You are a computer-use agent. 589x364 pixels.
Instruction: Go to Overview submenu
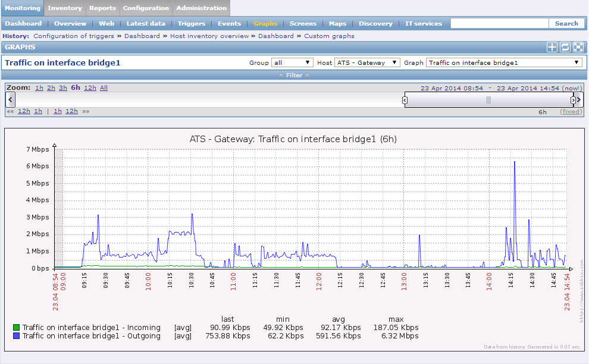70,23
